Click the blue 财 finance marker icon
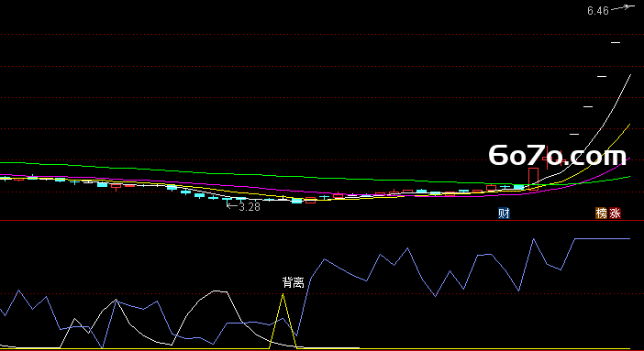 coord(504,214)
